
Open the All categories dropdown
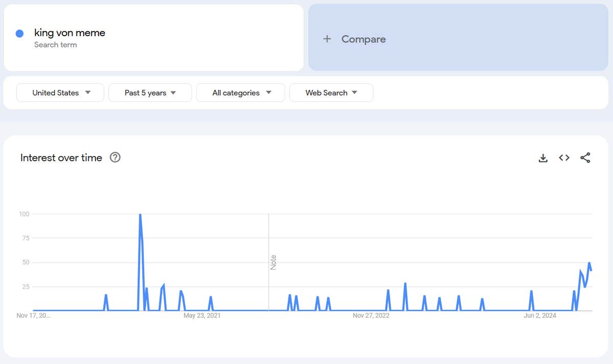241,93
